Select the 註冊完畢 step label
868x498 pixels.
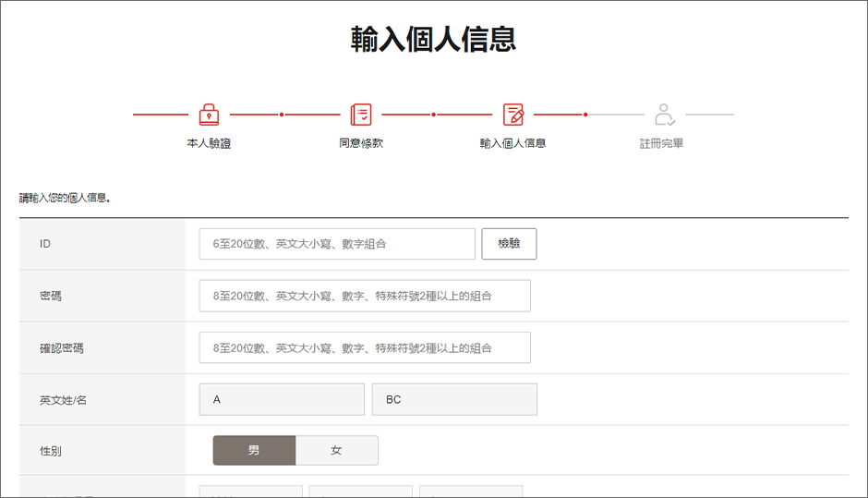(x=662, y=144)
